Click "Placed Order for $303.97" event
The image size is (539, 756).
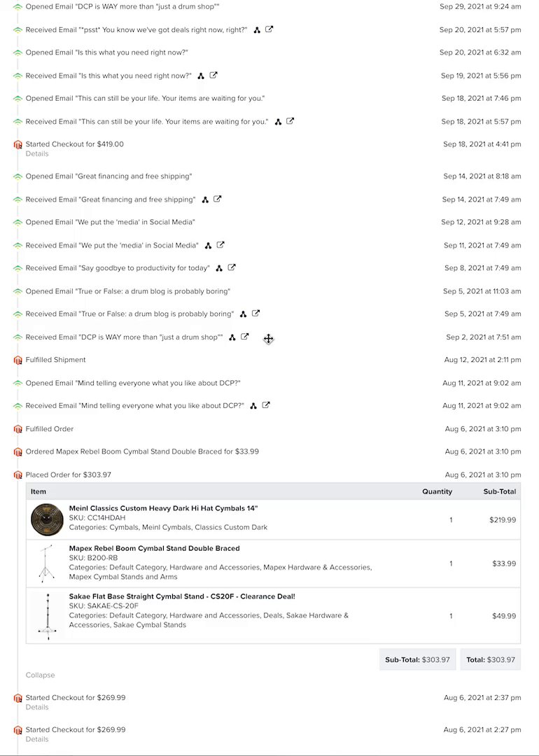click(69, 475)
